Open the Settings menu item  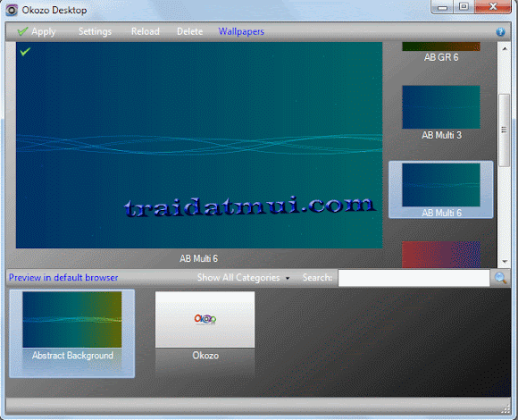(x=95, y=31)
